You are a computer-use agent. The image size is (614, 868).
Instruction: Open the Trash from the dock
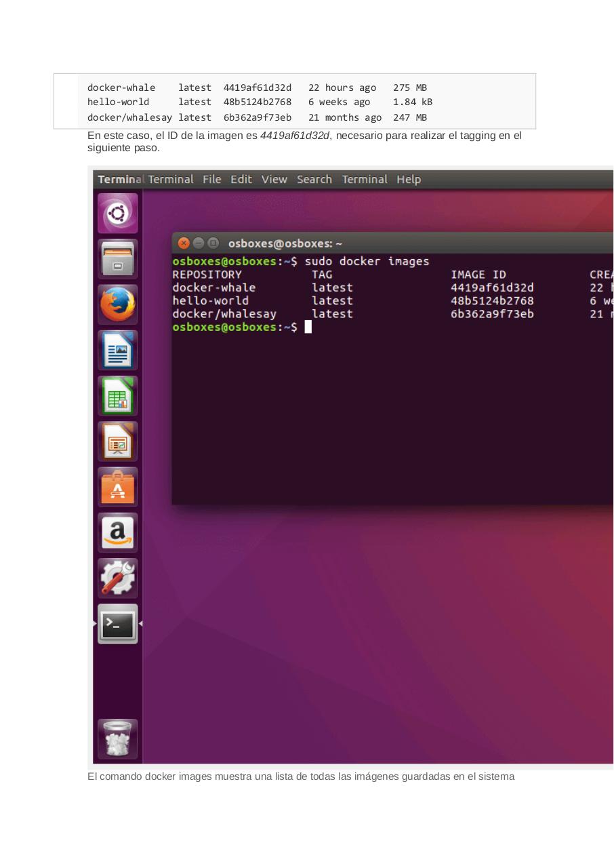pyautogui.click(x=117, y=738)
